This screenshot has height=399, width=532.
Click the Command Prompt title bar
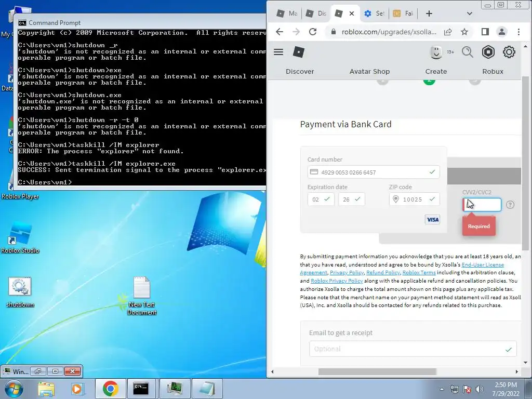141,22
